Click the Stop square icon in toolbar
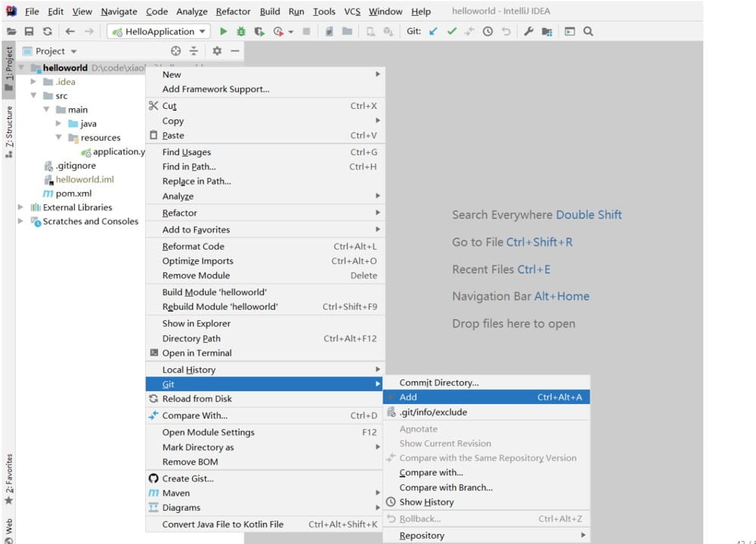This screenshot has width=756, height=544. [x=306, y=31]
